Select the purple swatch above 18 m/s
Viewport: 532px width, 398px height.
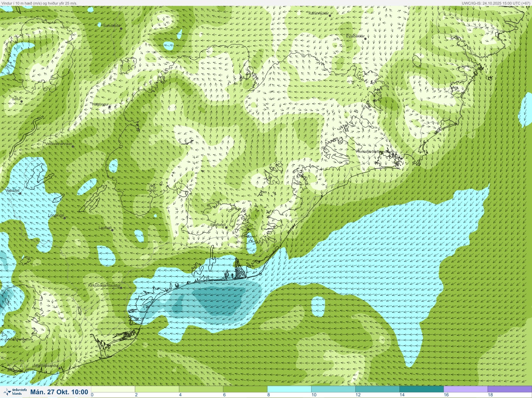(510, 389)
